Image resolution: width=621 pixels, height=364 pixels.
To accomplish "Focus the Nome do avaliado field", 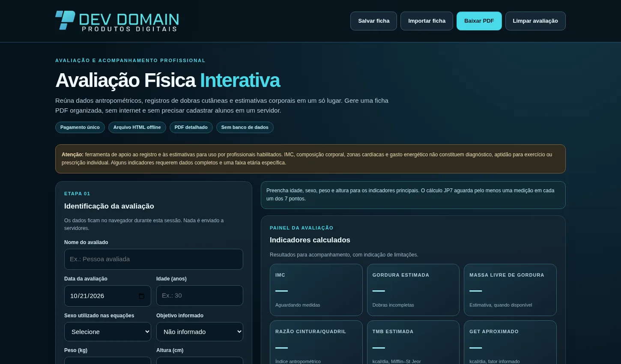I will tap(154, 259).
